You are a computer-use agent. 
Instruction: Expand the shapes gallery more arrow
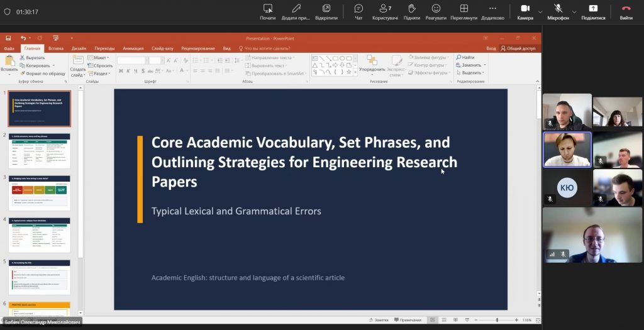356,73
